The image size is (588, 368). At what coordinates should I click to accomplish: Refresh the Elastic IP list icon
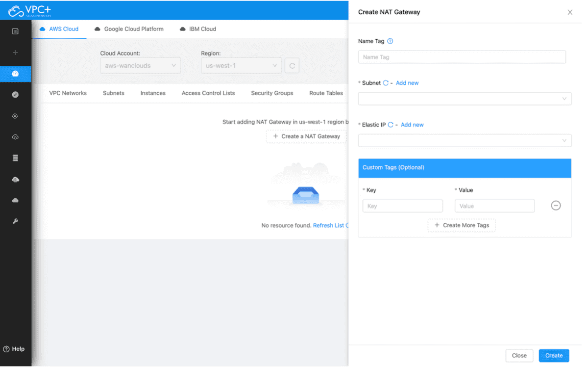point(391,125)
